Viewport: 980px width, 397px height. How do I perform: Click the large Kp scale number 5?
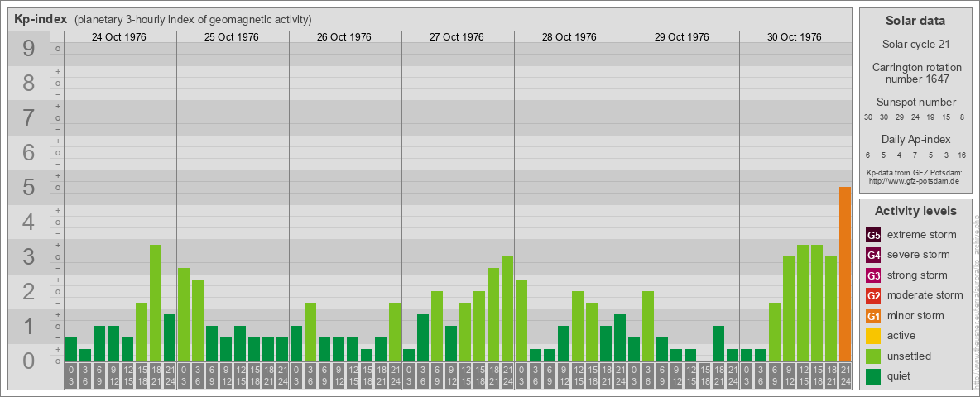29,187
